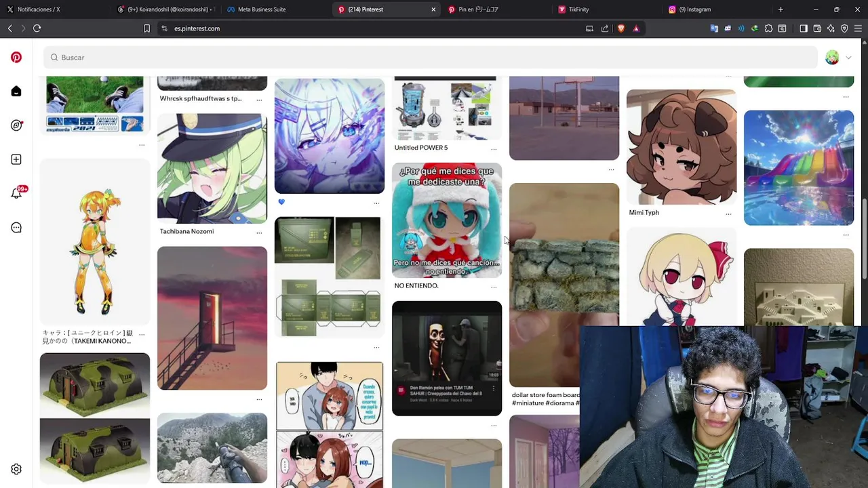
Task: Open more options for Tachibana Nozomi pin
Action: pyautogui.click(x=259, y=232)
